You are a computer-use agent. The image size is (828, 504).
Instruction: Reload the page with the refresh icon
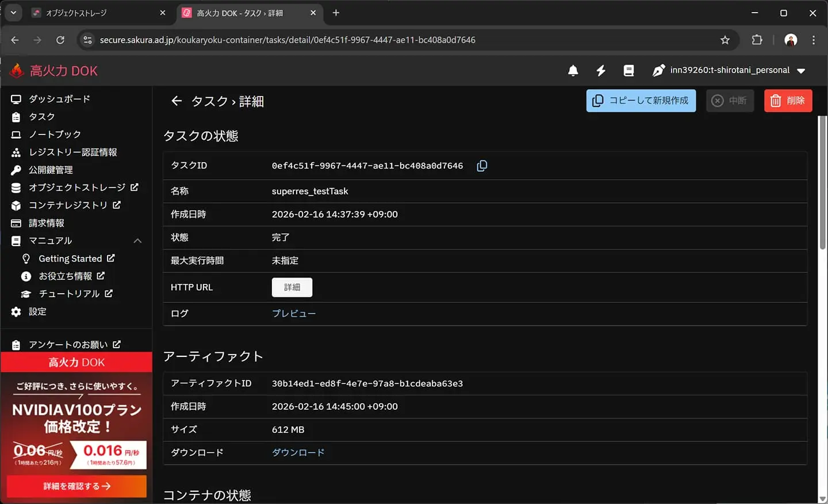[60, 40]
